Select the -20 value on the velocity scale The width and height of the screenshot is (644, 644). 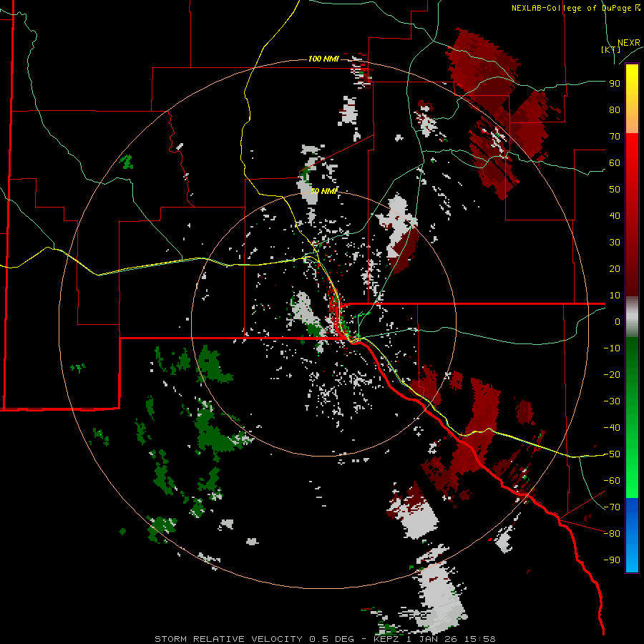point(612,375)
